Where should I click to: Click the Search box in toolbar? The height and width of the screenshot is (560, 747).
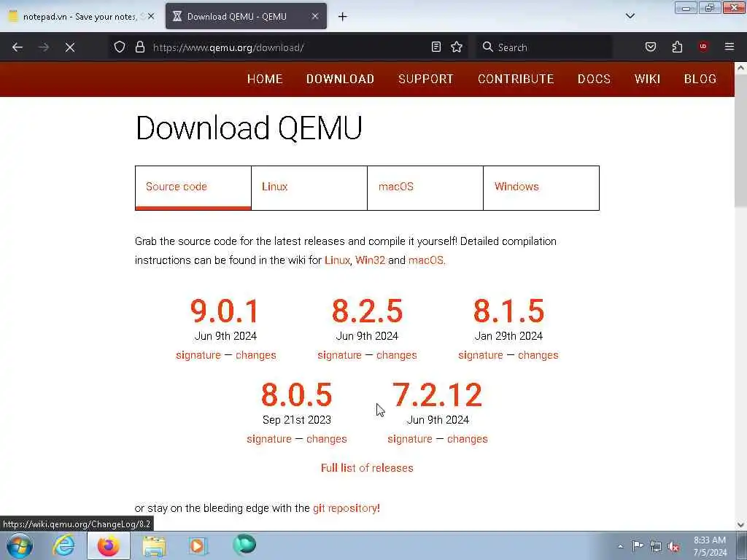click(x=546, y=47)
